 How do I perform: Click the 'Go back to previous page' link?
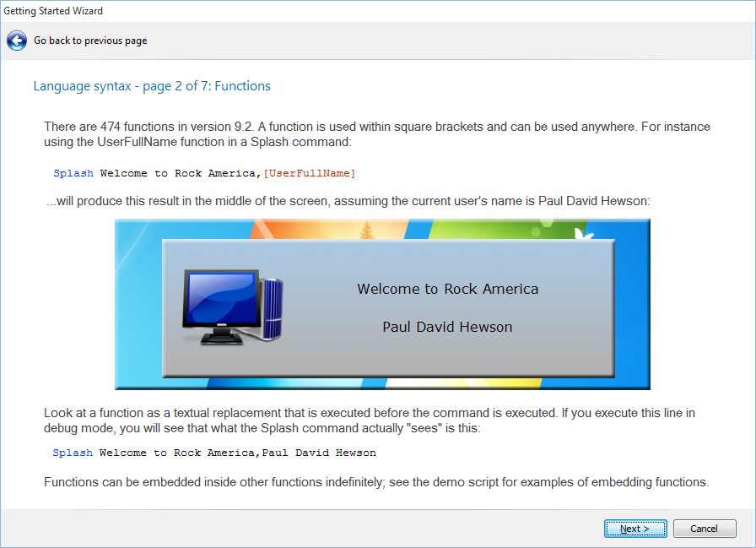click(90, 41)
